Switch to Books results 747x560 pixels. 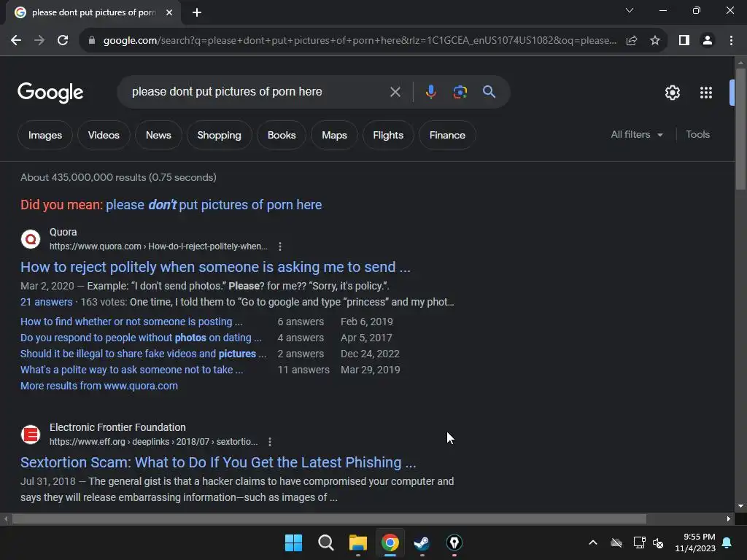(282, 135)
